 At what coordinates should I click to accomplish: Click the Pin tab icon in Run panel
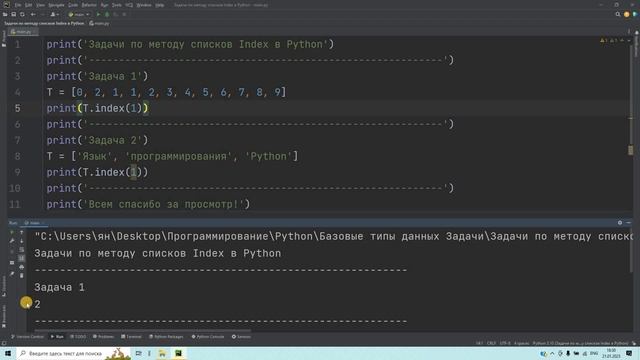(x=12, y=274)
